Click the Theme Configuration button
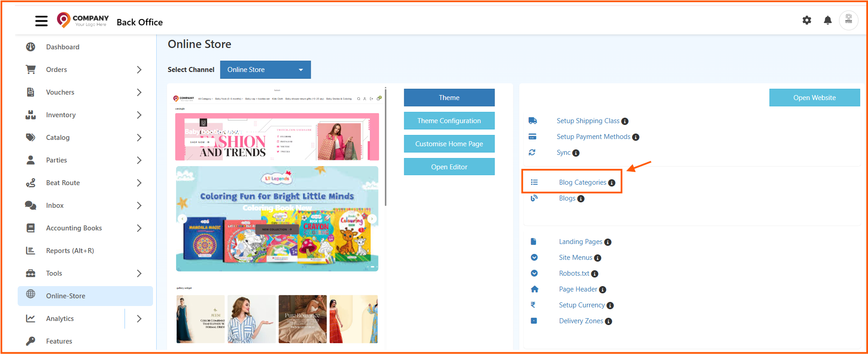This screenshot has height=354, width=868. 449,121
